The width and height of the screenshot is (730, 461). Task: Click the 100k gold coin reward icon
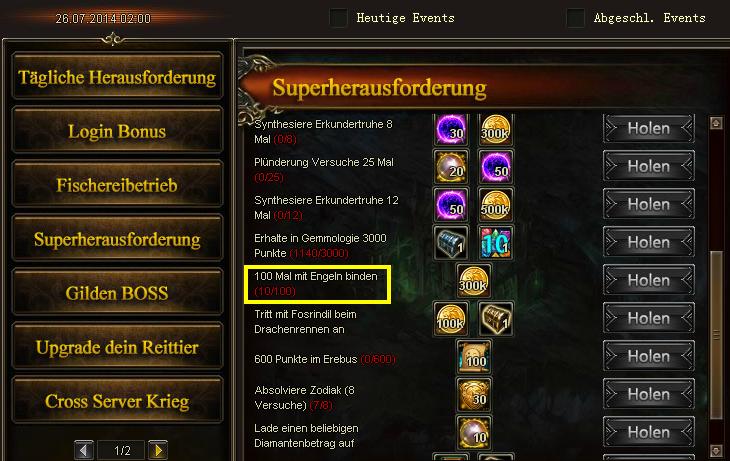(451, 319)
